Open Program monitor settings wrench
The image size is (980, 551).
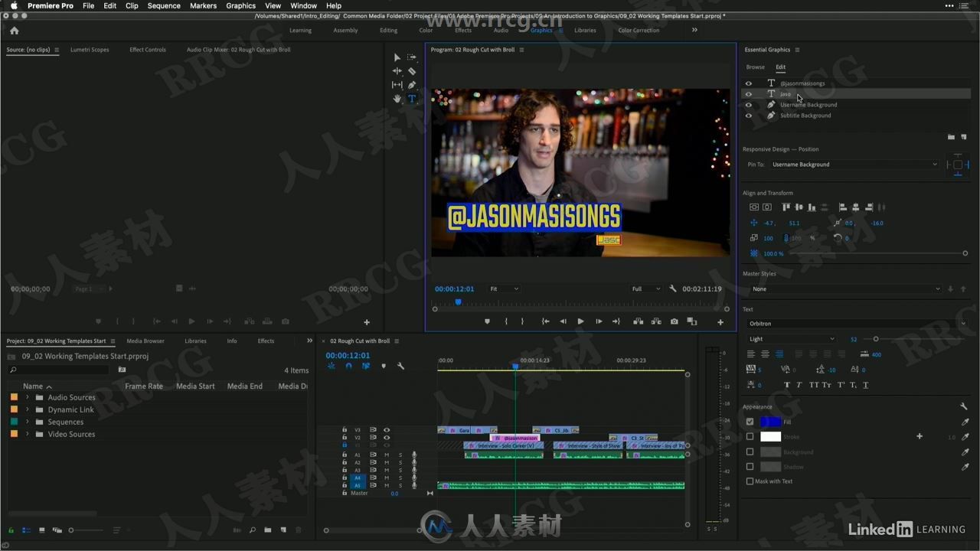coord(672,289)
